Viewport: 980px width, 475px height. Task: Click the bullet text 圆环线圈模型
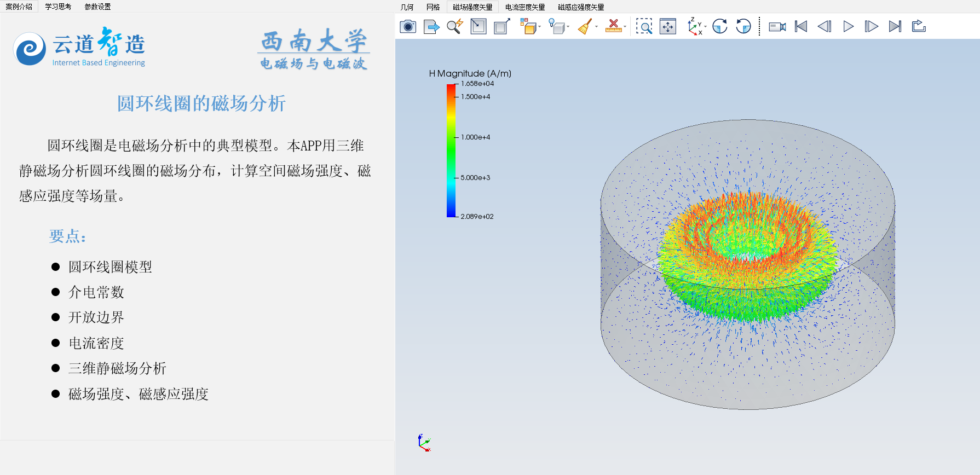110,267
